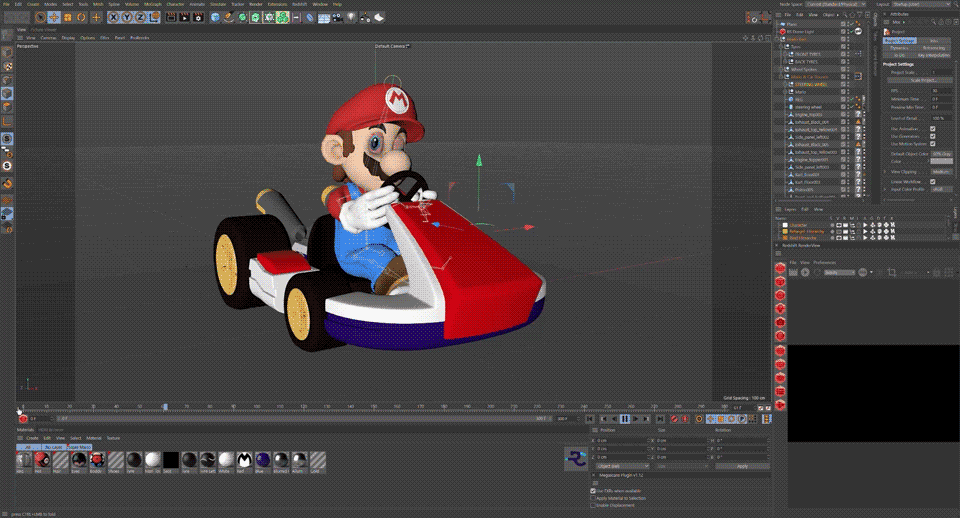This screenshot has height=518, width=960.
Task: Click the Record Active Objects button
Action: [x=674, y=419]
